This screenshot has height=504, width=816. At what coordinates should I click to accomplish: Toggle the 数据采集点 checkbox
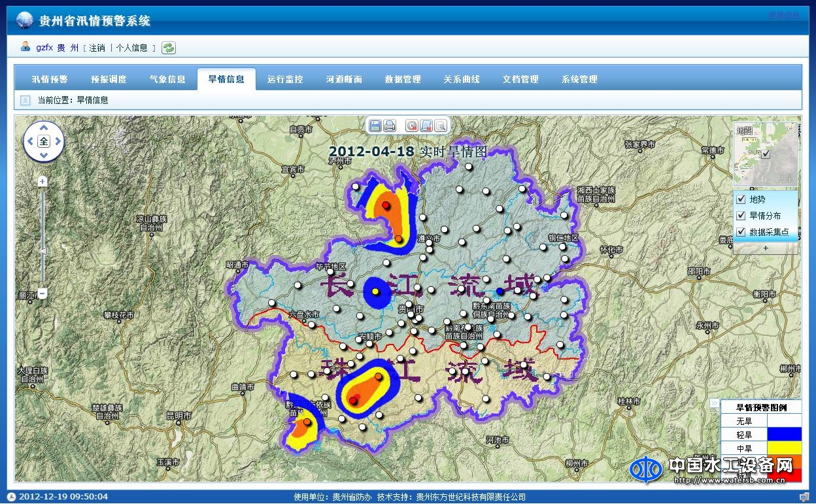click(741, 232)
